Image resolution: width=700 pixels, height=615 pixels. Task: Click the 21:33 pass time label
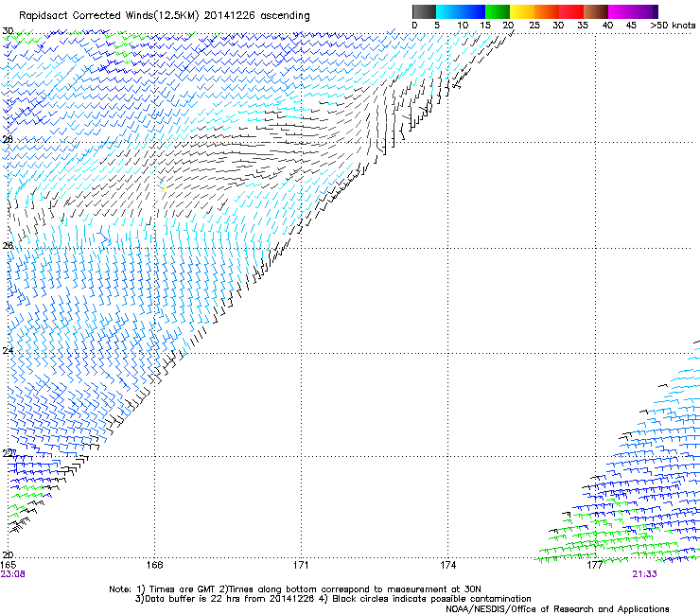644,574
